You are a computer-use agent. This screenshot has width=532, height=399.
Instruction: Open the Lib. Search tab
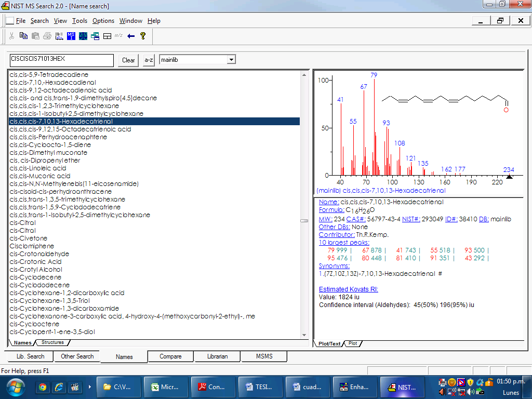click(30, 356)
